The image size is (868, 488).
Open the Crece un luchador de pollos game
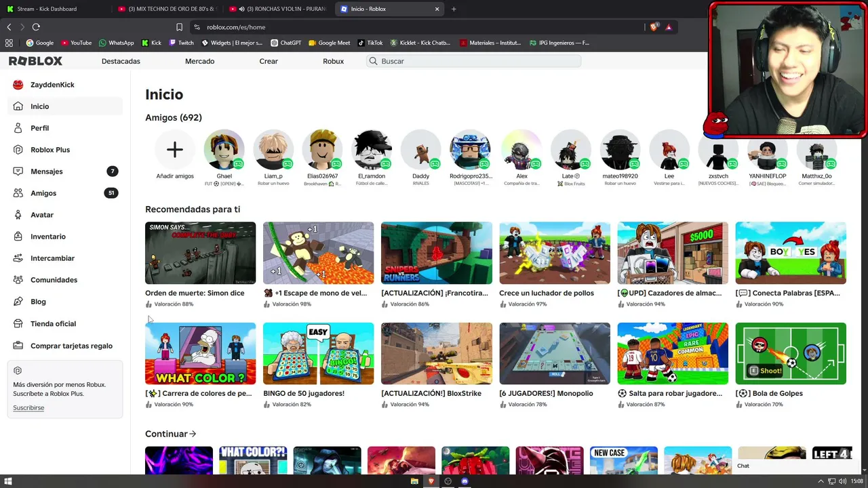click(x=555, y=253)
